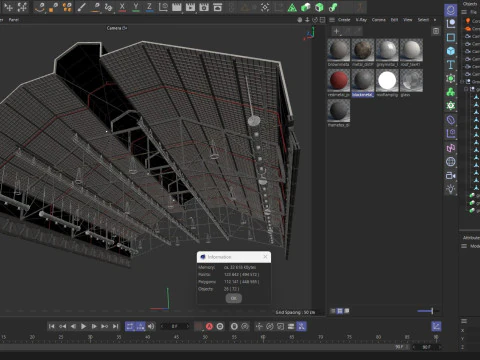Toggle the Z axis lock
This screenshot has width=480, height=360.
coord(150,7)
